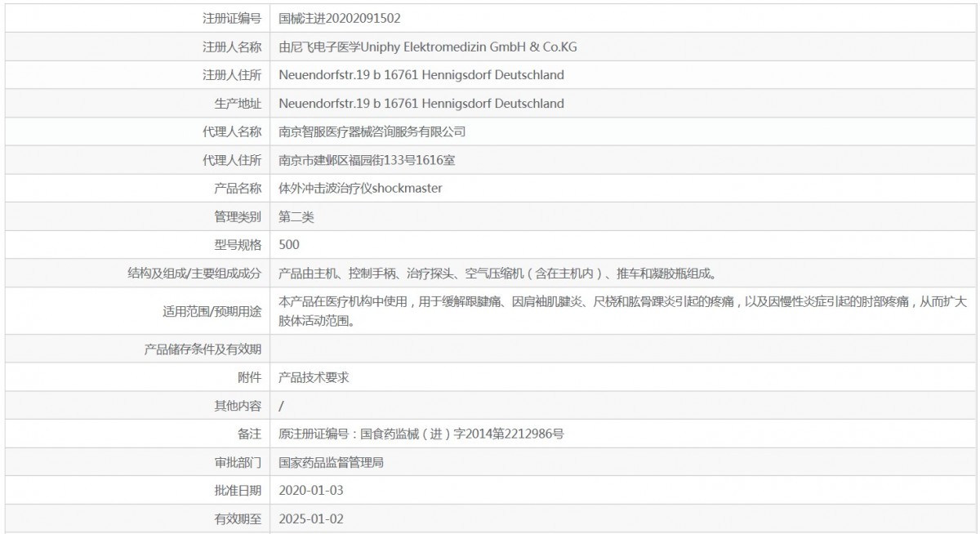This screenshot has height=534, width=980.
Task: Open the 产品技术要求 attachment
Action: click(x=314, y=377)
